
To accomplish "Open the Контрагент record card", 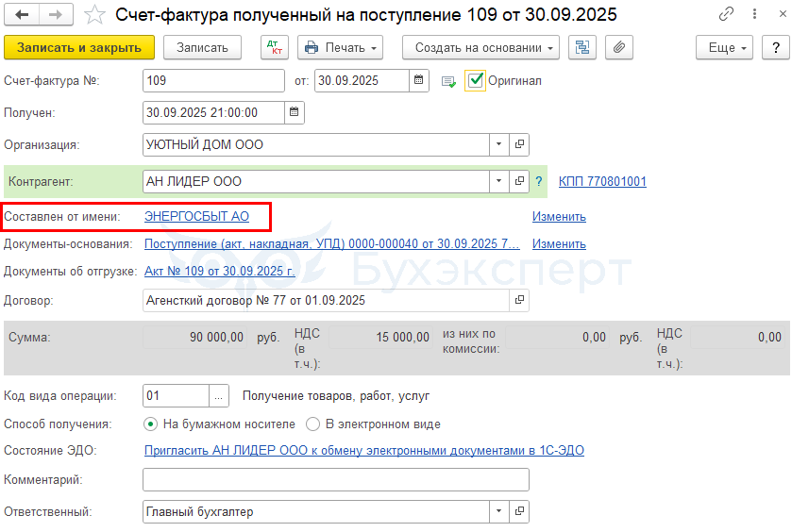I will coord(519,181).
